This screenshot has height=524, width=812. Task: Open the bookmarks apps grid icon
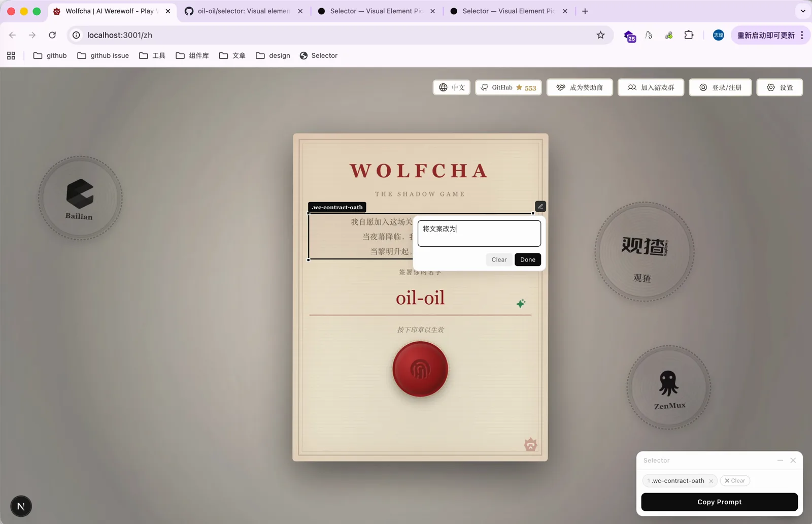point(11,55)
